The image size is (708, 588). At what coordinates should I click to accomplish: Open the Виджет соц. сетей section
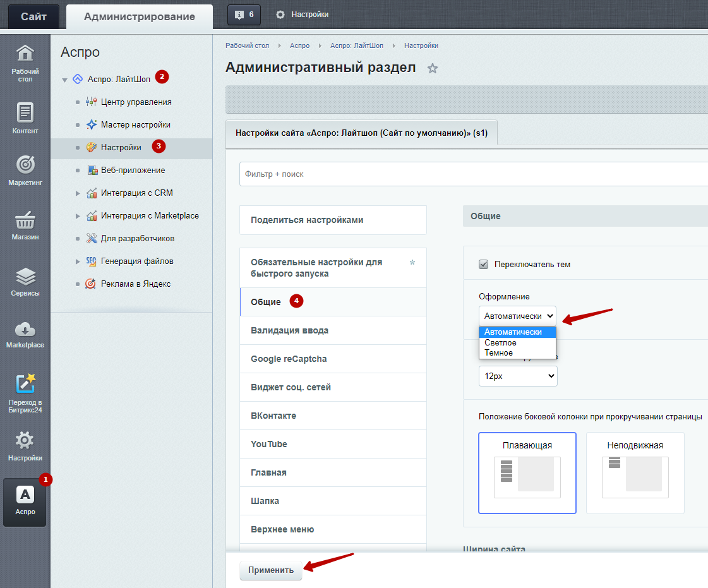click(x=333, y=388)
